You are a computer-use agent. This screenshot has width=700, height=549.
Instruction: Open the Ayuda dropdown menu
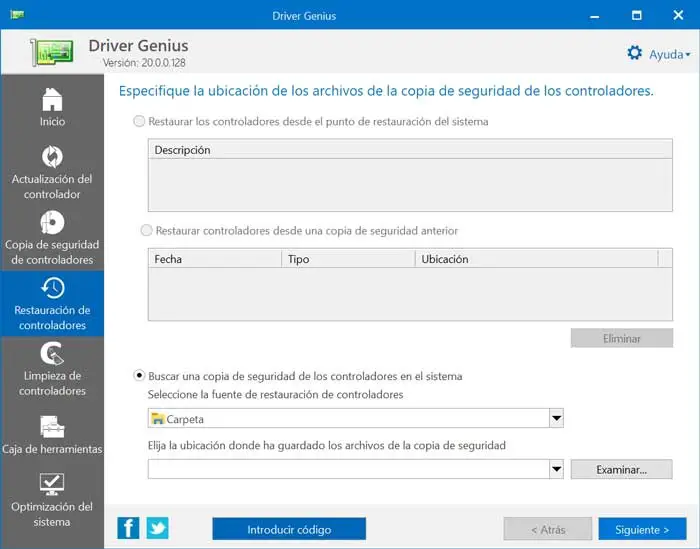669,54
